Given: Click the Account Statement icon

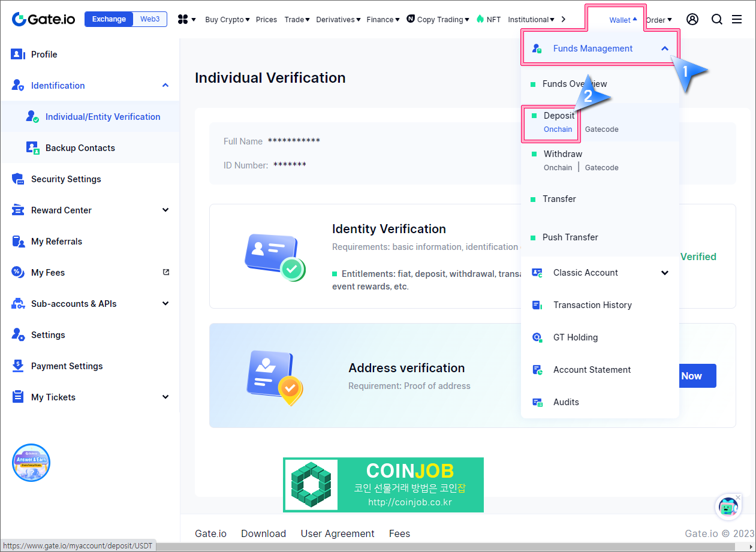Looking at the screenshot, I should pos(537,370).
